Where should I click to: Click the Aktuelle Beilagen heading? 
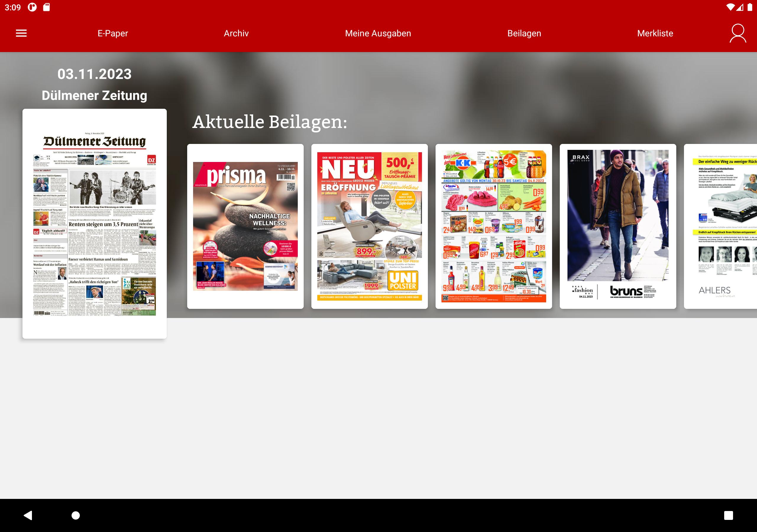pyautogui.click(x=270, y=122)
